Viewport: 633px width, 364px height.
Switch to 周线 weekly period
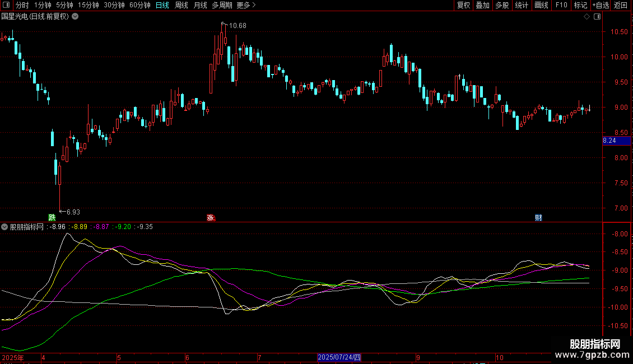(x=181, y=5)
